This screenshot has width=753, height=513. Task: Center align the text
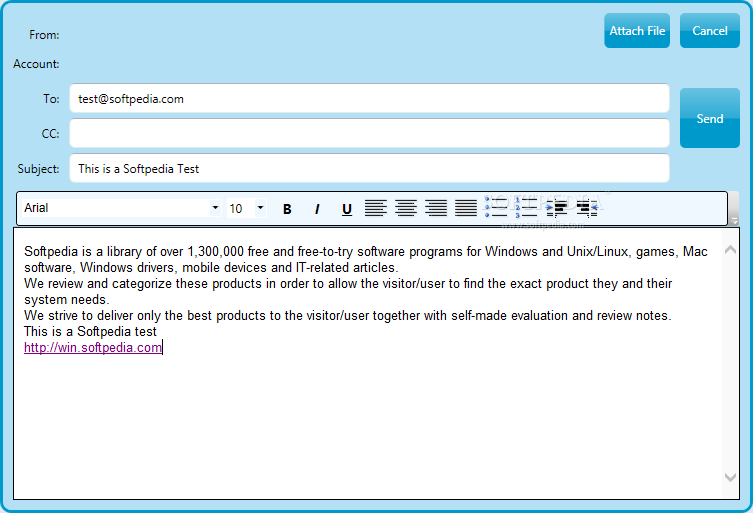406,208
